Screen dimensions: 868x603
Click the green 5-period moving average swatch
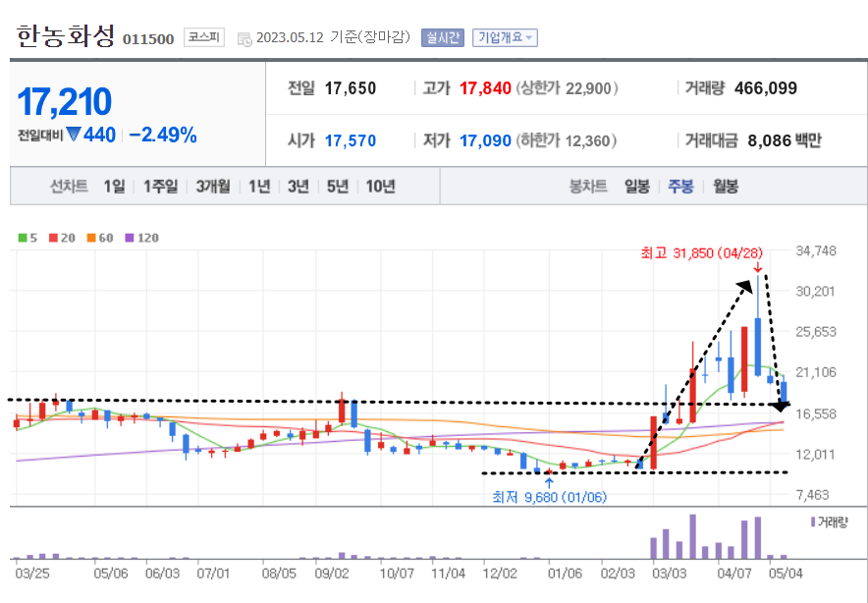click(x=23, y=238)
